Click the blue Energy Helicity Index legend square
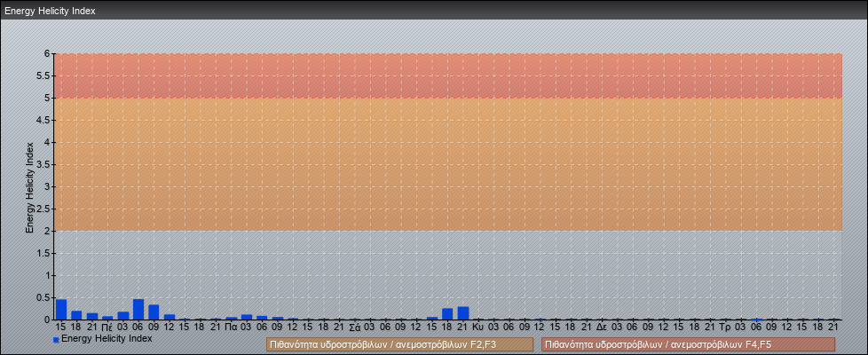This screenshot has height=355, width=868. pos(56,340)
